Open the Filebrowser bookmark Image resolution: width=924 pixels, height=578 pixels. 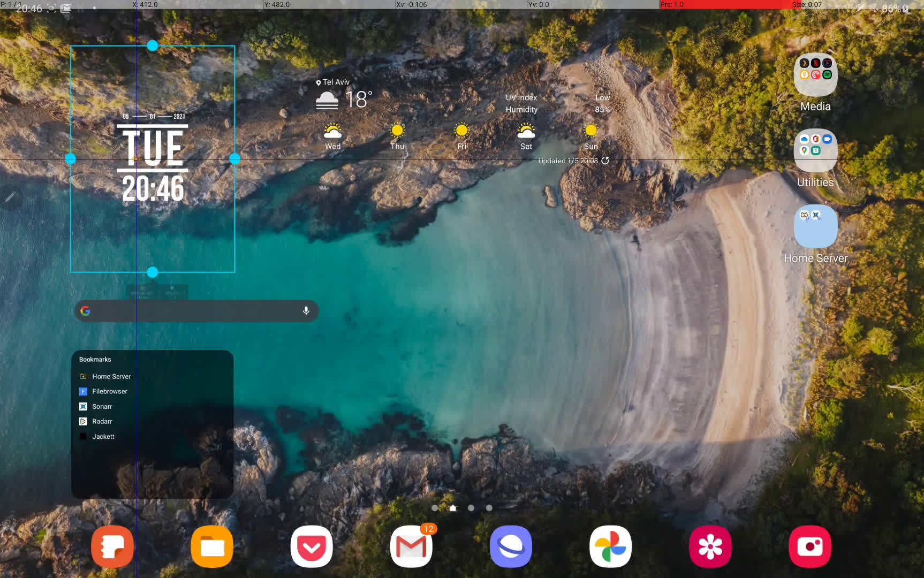pos(110,391)
